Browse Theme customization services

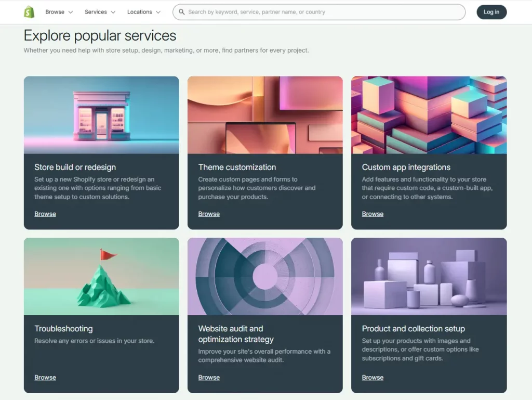(209, 214)
